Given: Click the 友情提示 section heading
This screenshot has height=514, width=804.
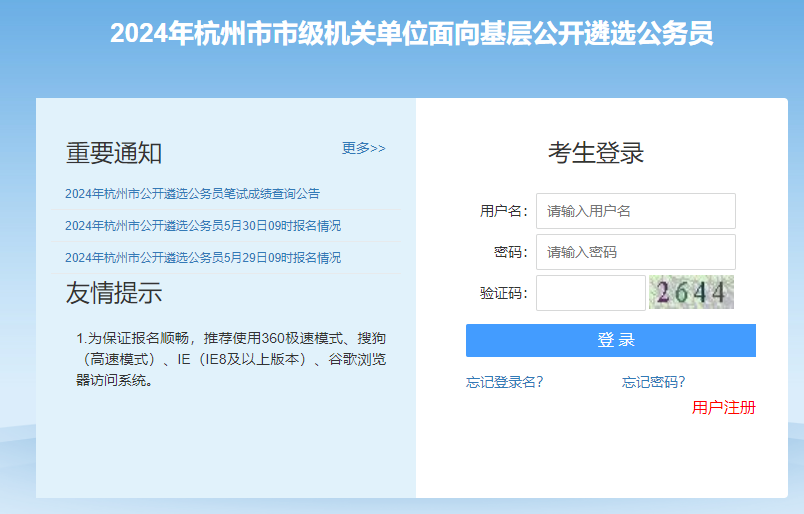Looking at the screenshot, I should pos(114,293).
